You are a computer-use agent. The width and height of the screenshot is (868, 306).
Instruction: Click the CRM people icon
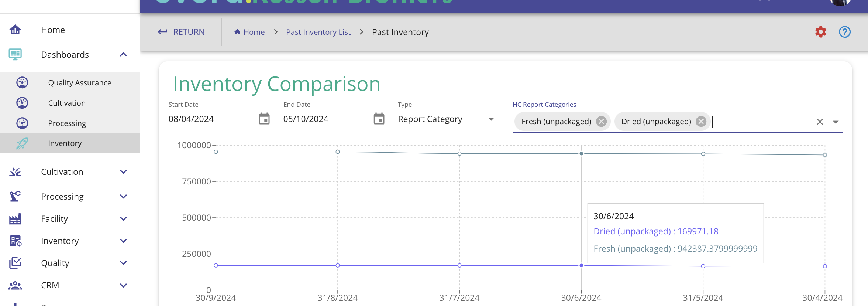(15, 285)
